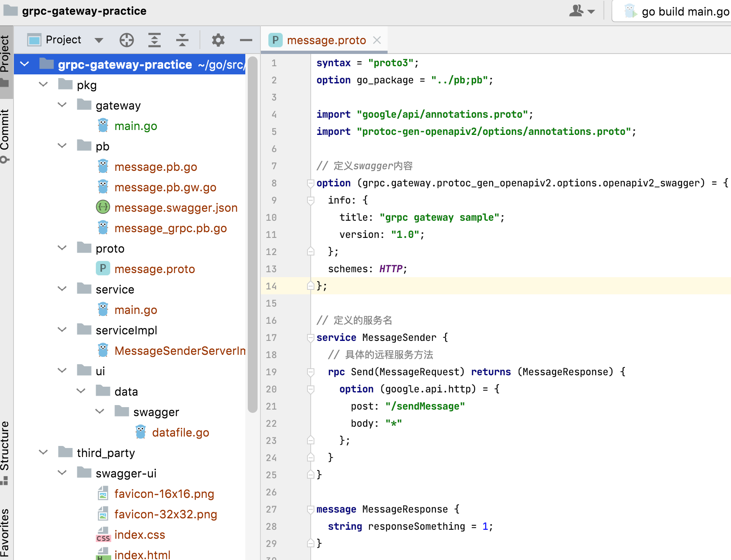
Task: Select message_grpc.pb.go in the project tree
Action: tap(170, 228)
